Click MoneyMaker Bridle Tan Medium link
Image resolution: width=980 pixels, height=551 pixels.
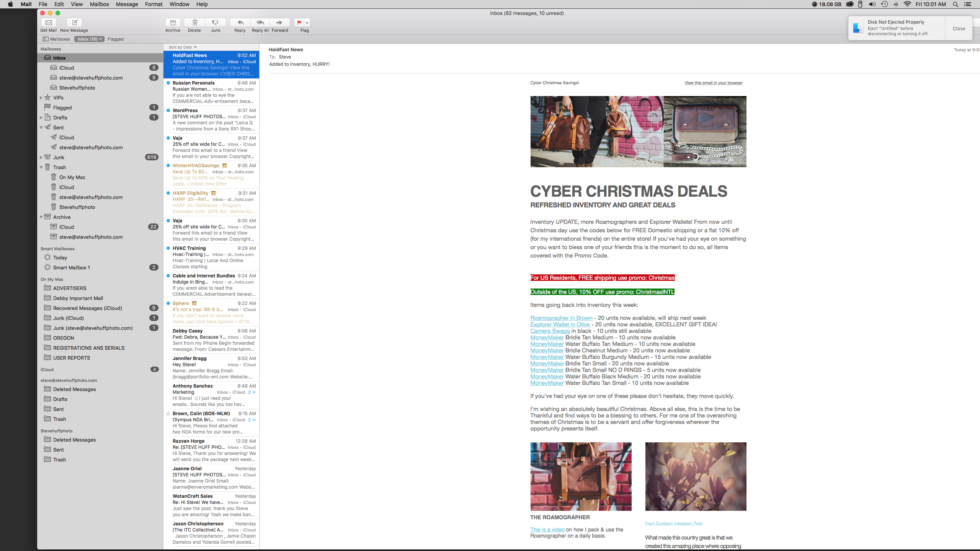[547, 337]
